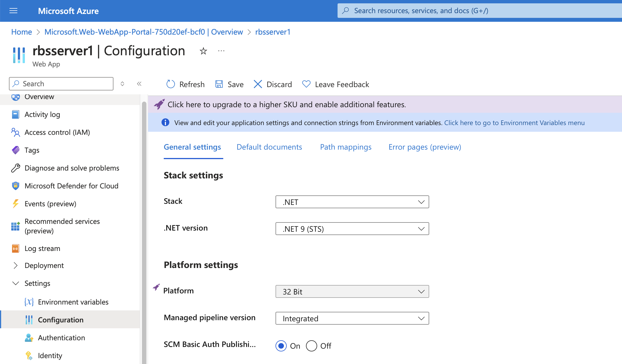Click the Tags purple tag icon

point(16,150)
